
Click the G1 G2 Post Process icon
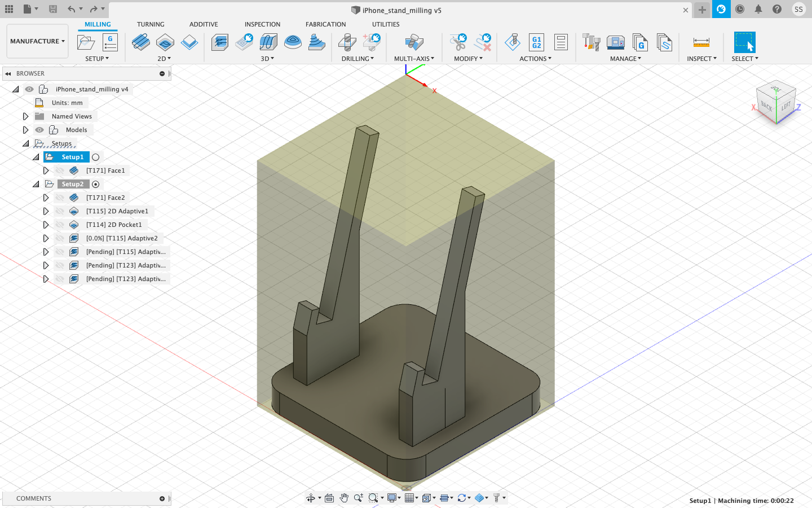pos(537,42)
